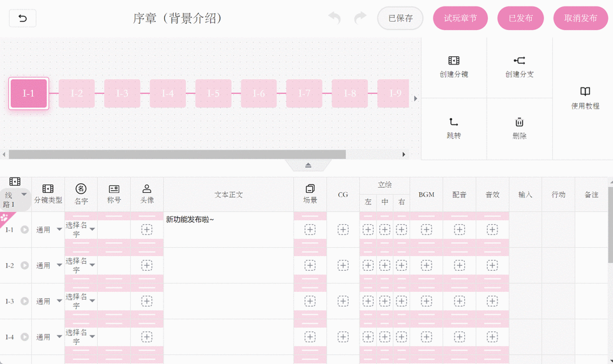Select node I-7 on the canvas
Image resolution: width=613 pixels, height=364 pixels.
pyautogui.click(x=304, y=93)
